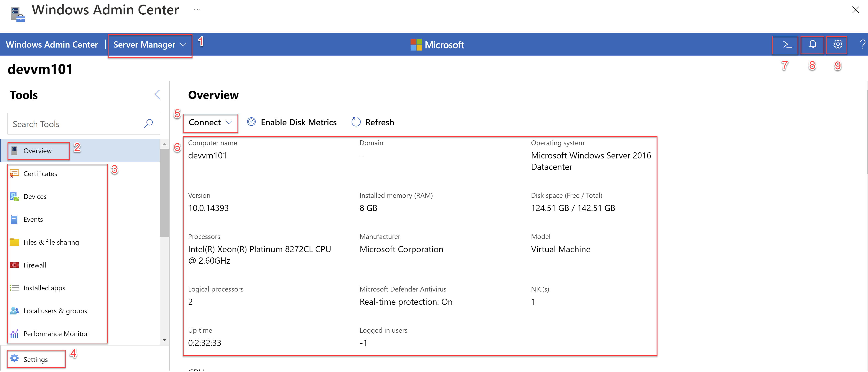Click Real-time protection: On

coord(406,302)
